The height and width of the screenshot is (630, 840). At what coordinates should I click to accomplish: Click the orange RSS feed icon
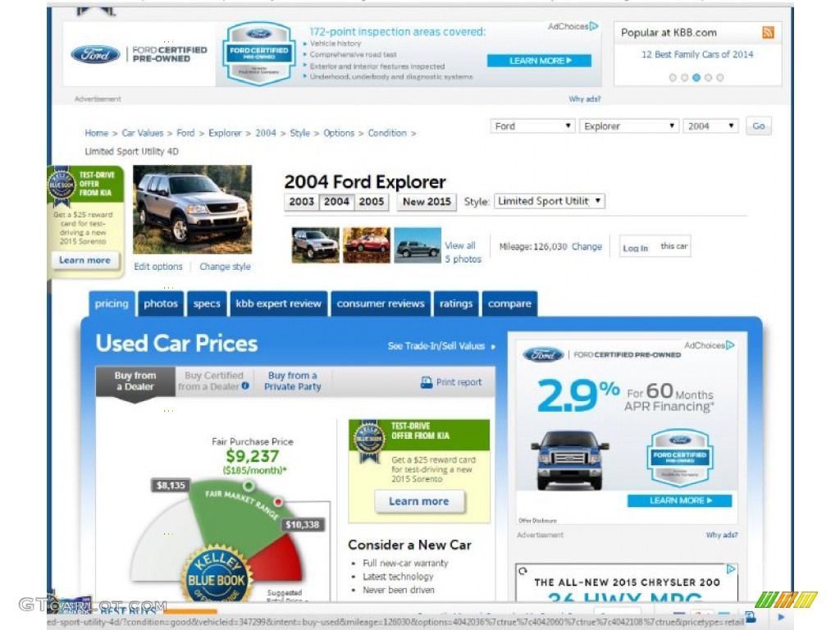[x=768, y=33]
